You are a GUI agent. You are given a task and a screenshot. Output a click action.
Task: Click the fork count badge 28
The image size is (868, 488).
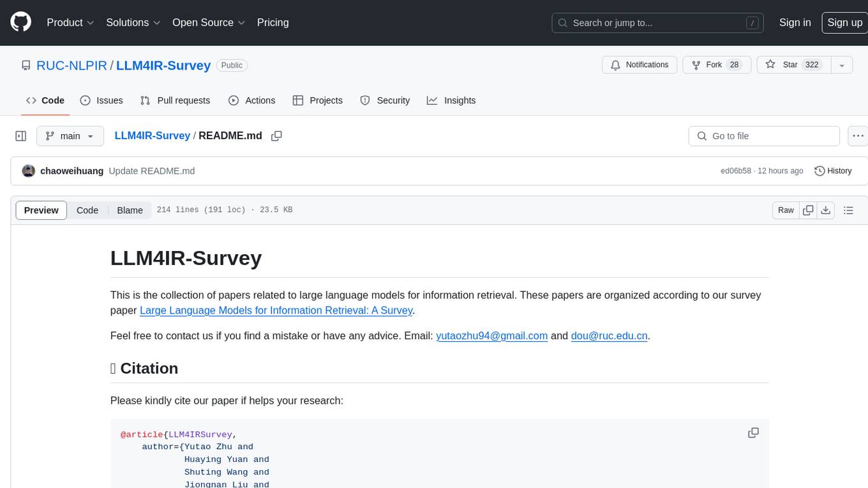[x=734, y=65]
